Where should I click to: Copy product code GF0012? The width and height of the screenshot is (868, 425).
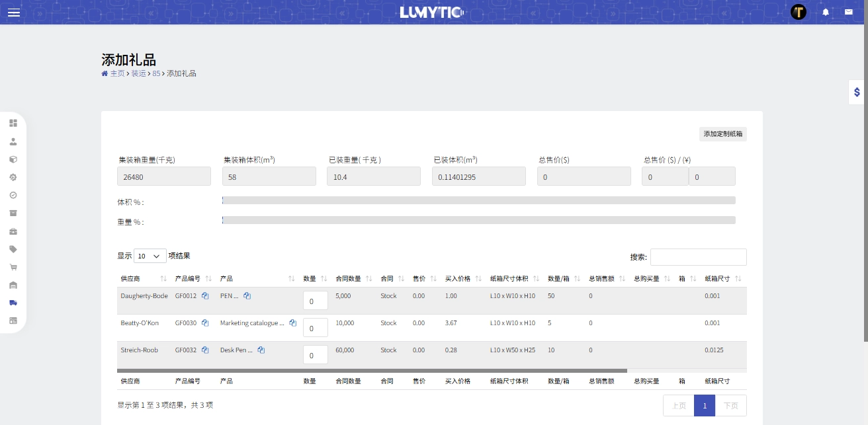(205, 296)
